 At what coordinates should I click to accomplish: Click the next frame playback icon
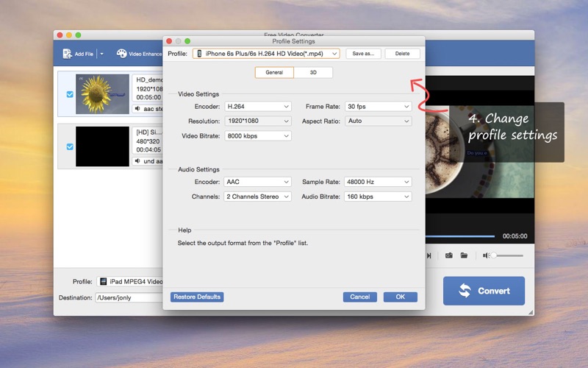pyautogui.click(x=429, y=255)
